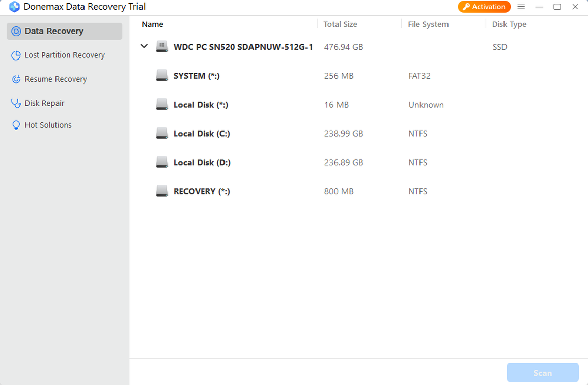Screen dimensions: 588x385
Task: Click the File System column header
Action: coord(428,24)
